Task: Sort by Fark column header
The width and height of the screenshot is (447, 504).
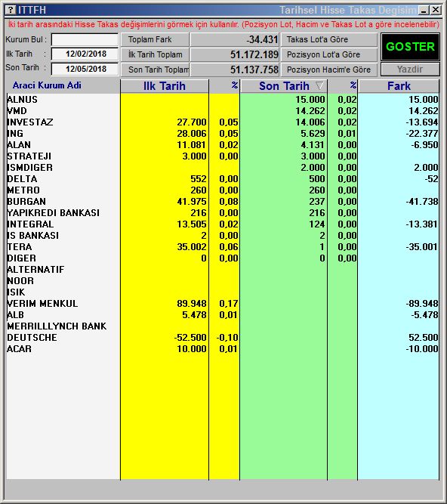Action: tap(399, 86)
